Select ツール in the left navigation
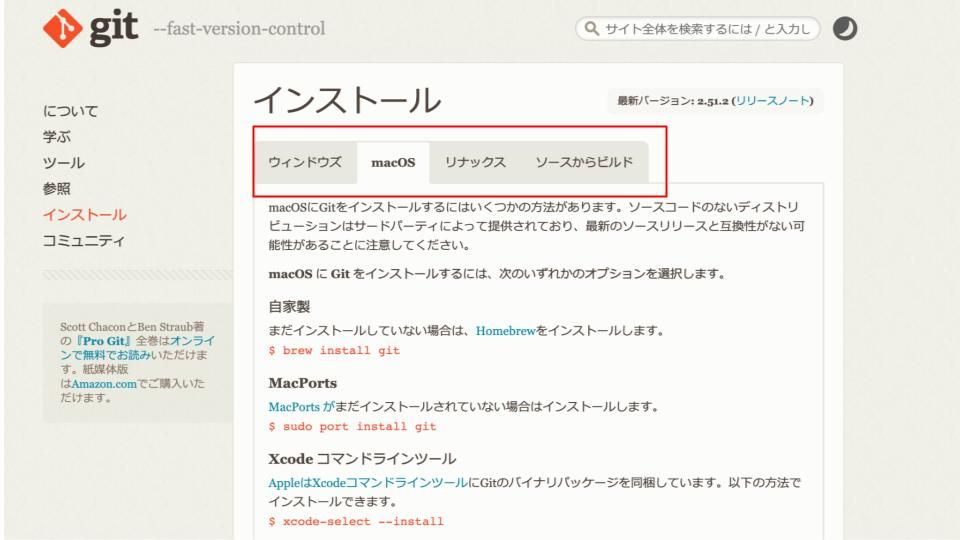Image resolution: width=960 pixels, height=540 pixels. pos(63,162)
